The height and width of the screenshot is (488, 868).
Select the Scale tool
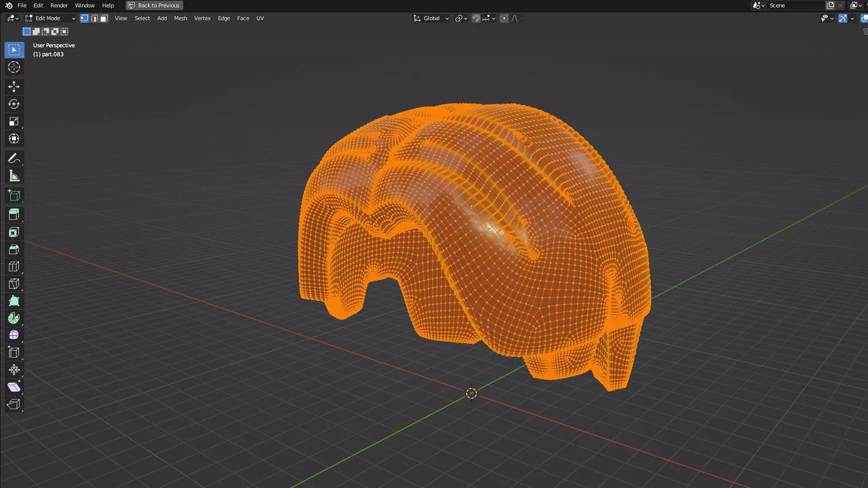tap(14, 121)
